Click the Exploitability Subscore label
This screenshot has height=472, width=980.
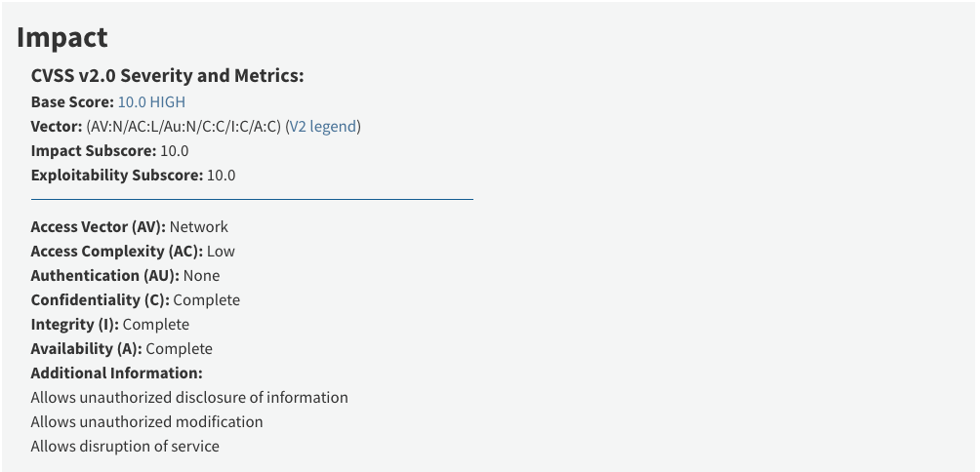point(117,176)
